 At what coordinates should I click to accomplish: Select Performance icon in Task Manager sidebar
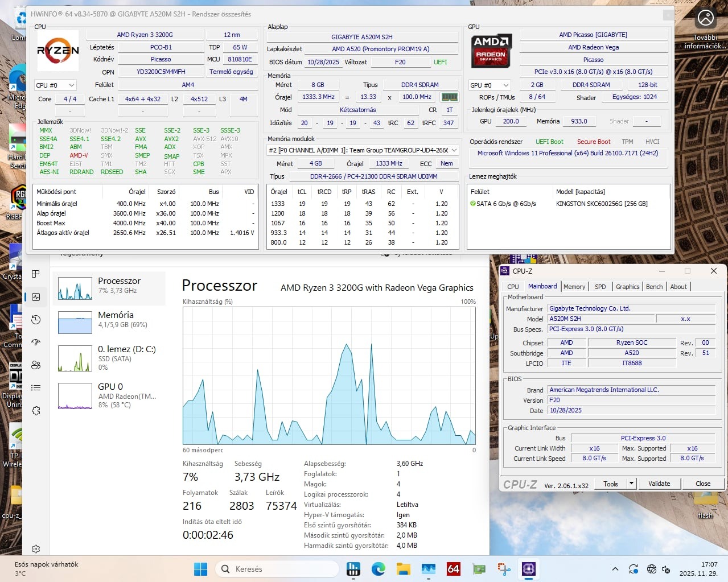(36, 297)
